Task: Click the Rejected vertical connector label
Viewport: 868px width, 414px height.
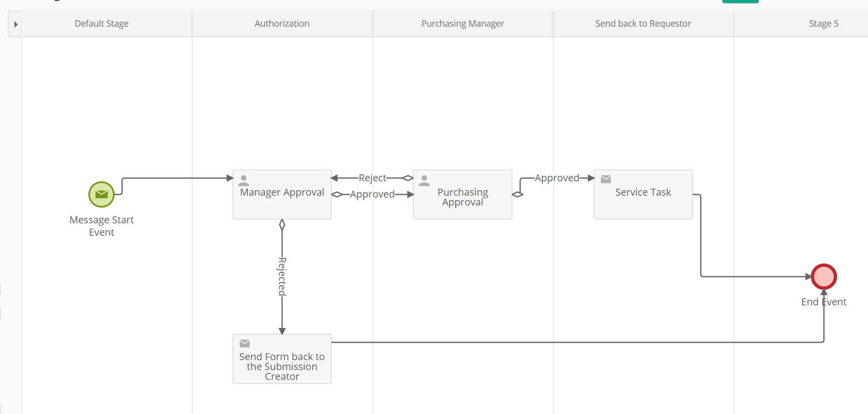Action: click(x=282, y=277)
